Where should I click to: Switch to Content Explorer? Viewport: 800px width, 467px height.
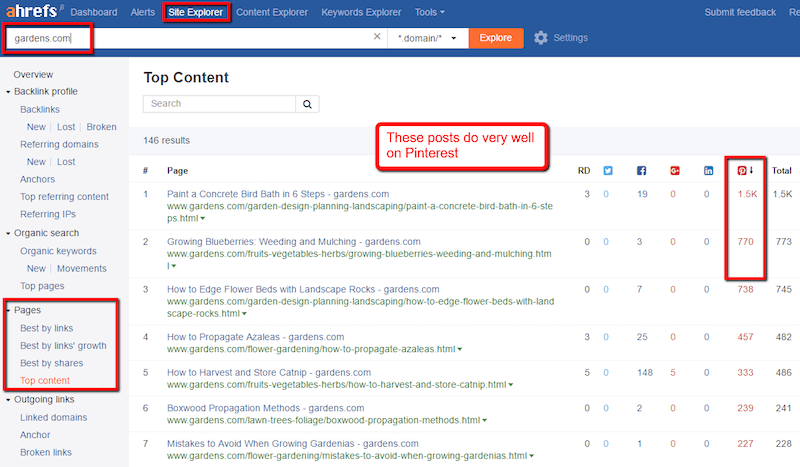(272, 12)
